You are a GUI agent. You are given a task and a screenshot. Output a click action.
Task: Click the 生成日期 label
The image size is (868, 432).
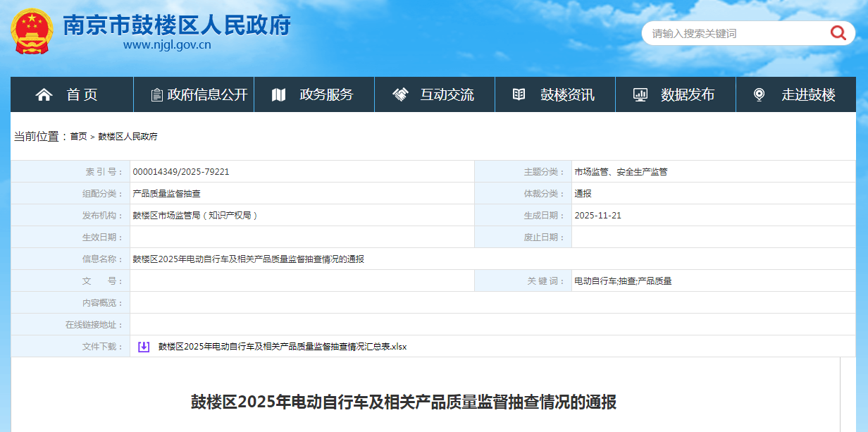point(545,216)
